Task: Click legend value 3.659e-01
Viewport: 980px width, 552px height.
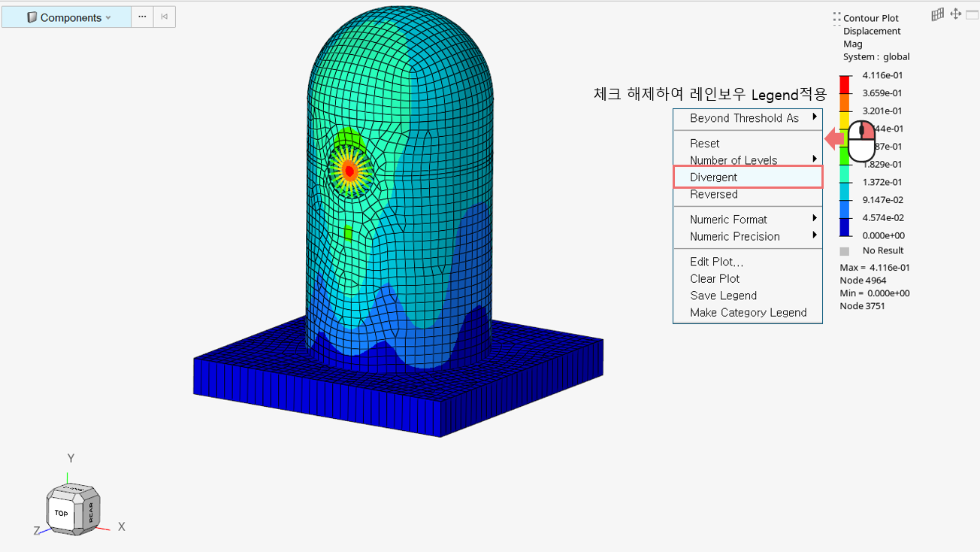Action: point(883,93)
